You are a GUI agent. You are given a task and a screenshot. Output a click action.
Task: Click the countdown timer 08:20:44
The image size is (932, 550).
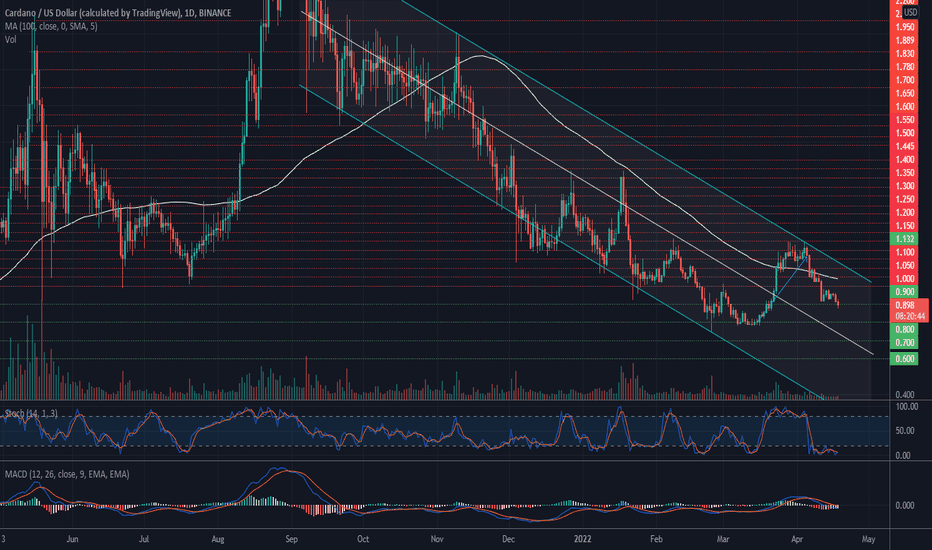pos(909,316)
